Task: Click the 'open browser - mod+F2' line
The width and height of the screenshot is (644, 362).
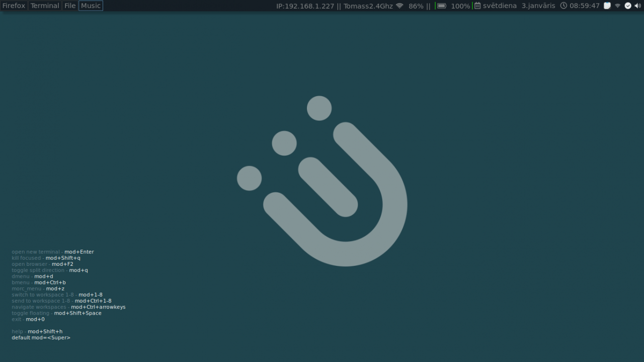Action: click(42, 264)
